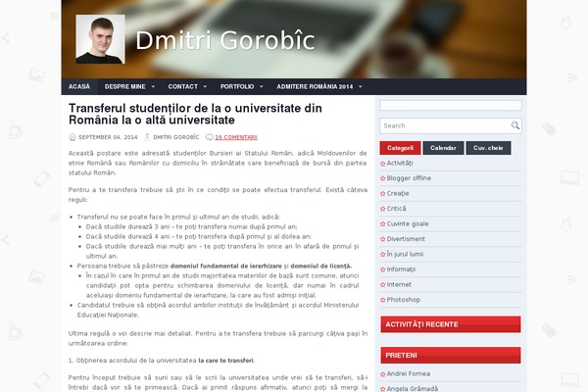The image size is (588, 392).
Task: Switch to the Calendar tab
Action: click(443, 148)
